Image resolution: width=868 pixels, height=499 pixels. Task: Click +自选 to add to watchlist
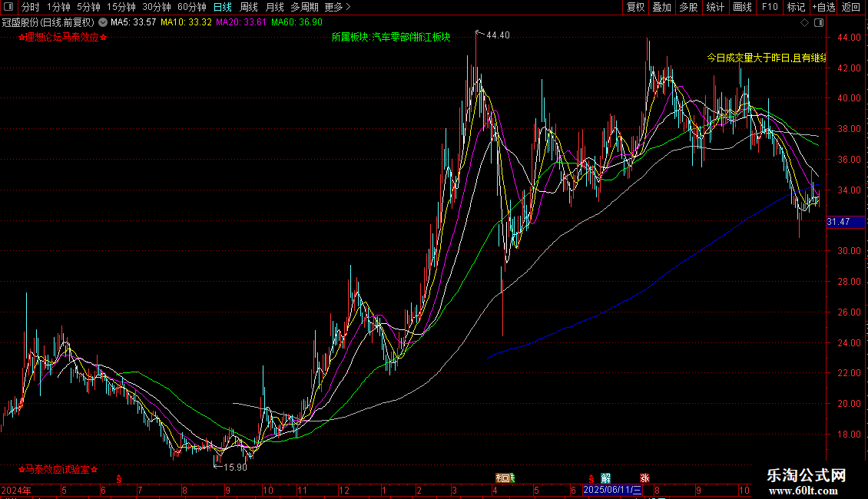[x=823, y=7]
